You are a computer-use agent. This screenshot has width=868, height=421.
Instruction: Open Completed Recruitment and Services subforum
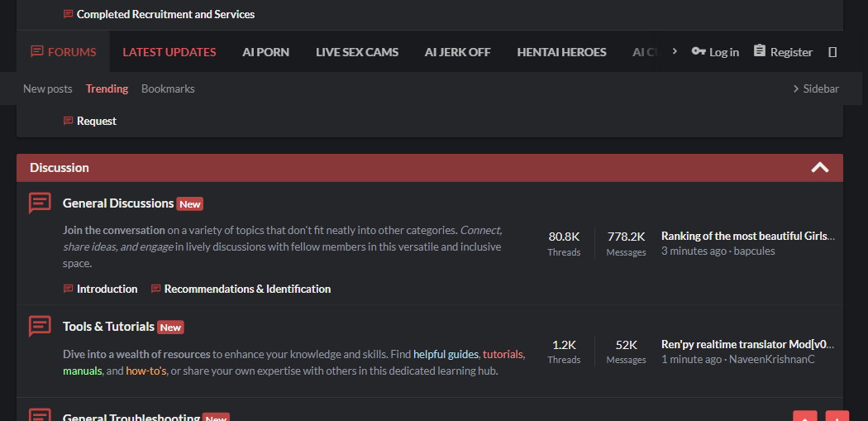165,14
